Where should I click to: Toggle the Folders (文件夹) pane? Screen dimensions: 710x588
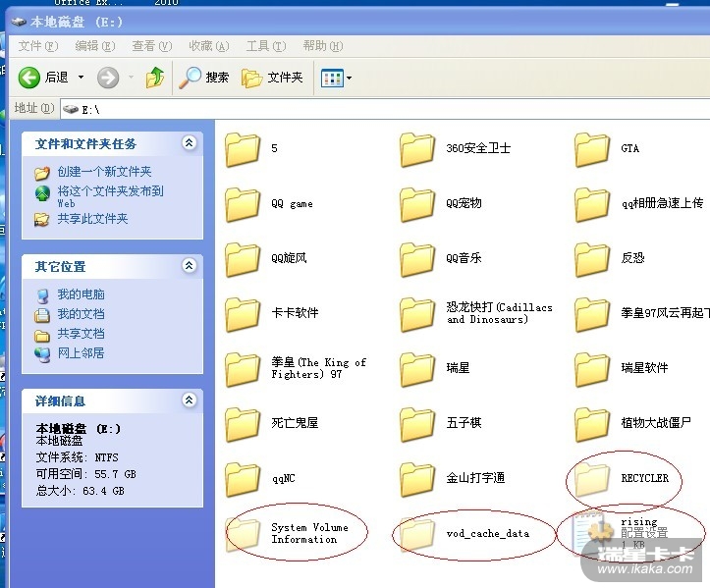tap(272, 78)
